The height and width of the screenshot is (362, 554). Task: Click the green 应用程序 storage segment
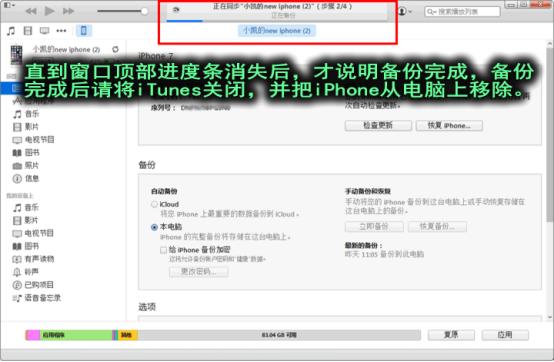click(x=76, y=335)
